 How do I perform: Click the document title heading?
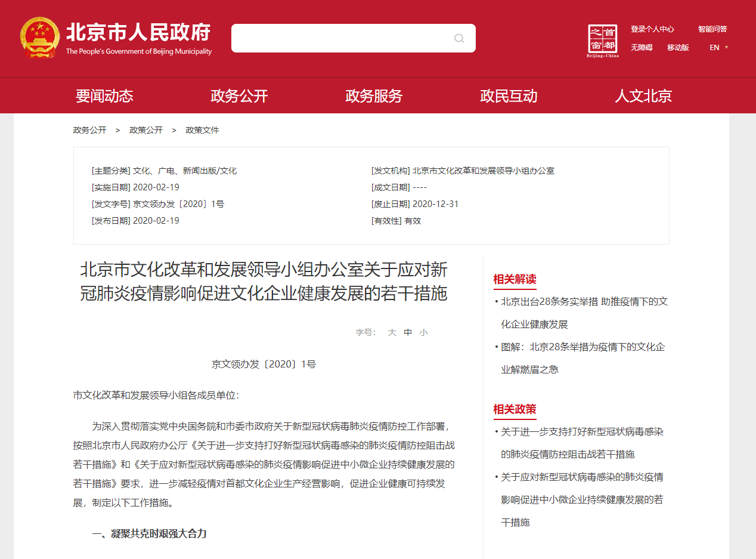click(264, 282)
